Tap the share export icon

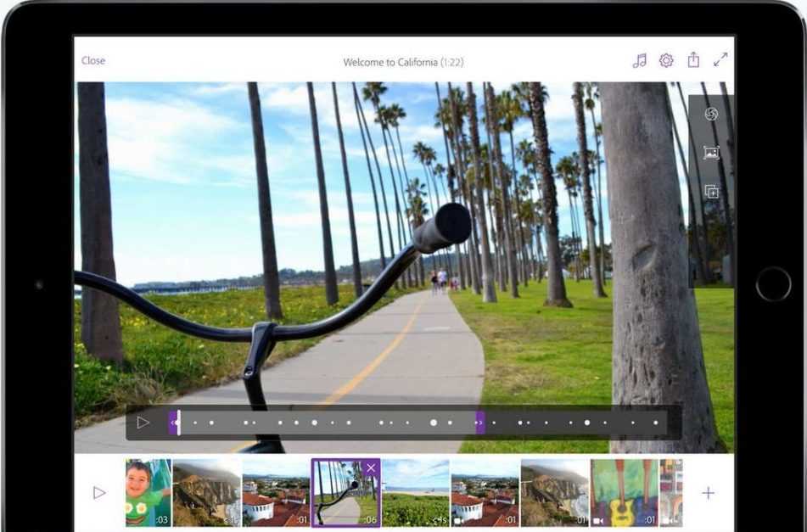pyautogui.click(x=693, y=60)
